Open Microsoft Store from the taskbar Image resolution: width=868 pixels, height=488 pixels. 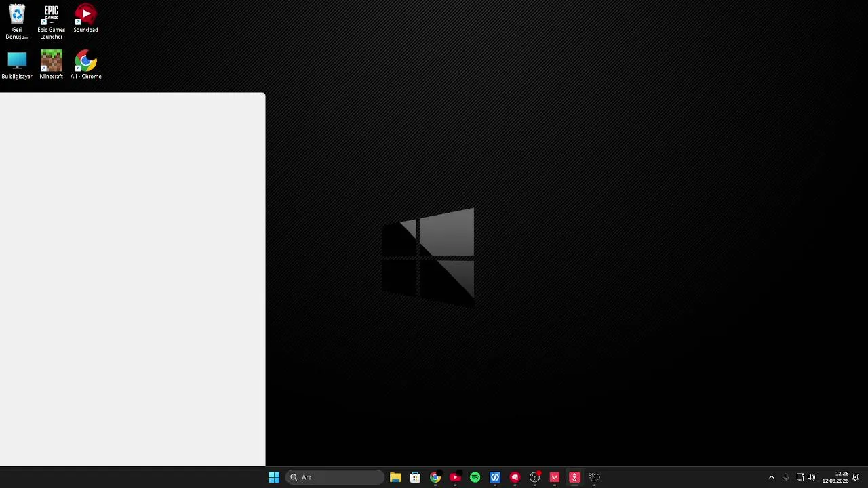coord(415,477)
